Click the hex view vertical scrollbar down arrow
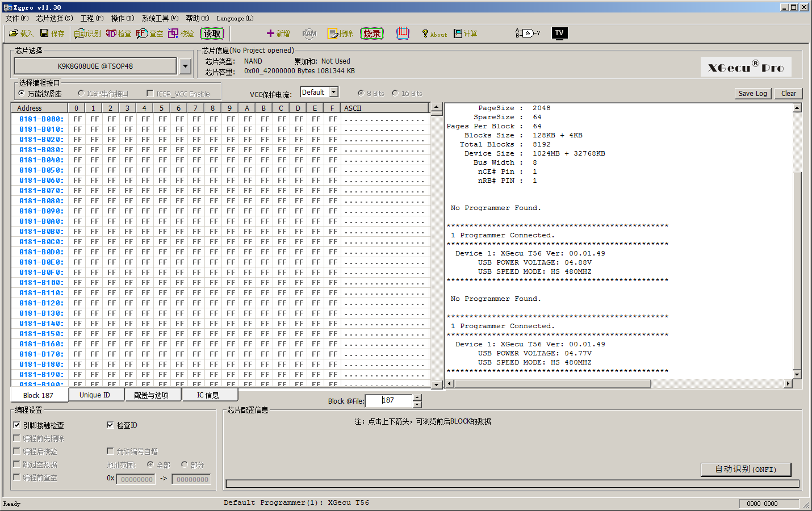The image size is (812, 511). pos(437,384)
